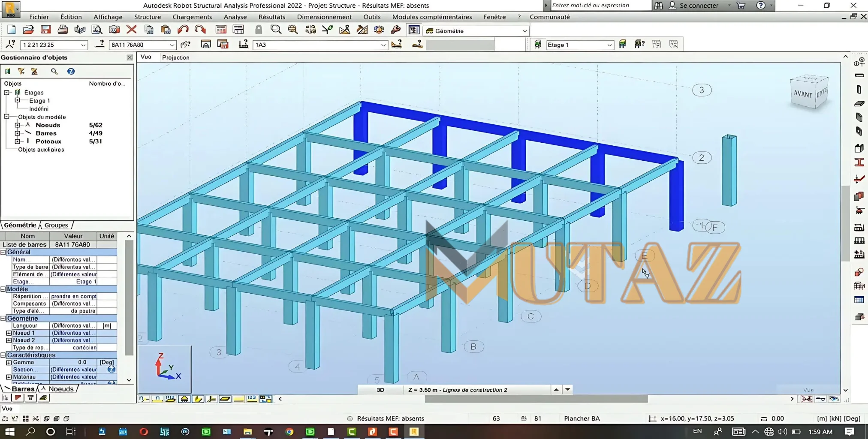Screen dimensions: 868x439
Task: Click the Copy icon
Action: [x=149, y=30]
